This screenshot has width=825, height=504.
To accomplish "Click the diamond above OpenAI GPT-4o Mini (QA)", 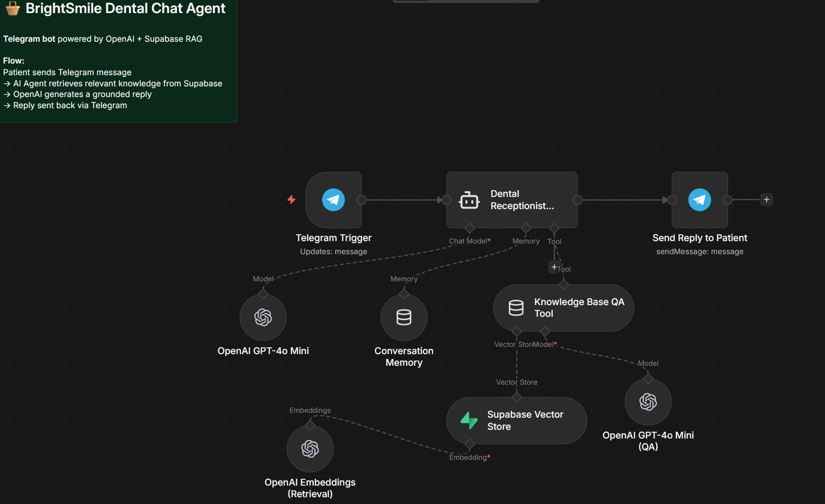I will (x=648, y=378).
